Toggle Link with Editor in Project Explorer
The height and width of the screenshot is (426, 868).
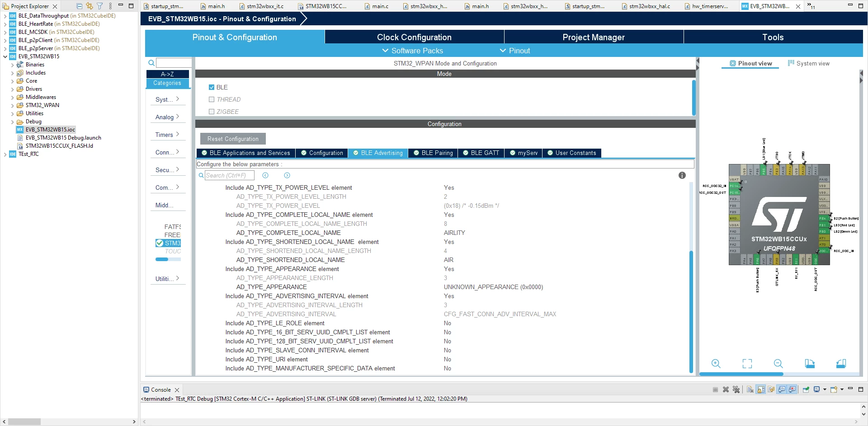pos(90,6)
